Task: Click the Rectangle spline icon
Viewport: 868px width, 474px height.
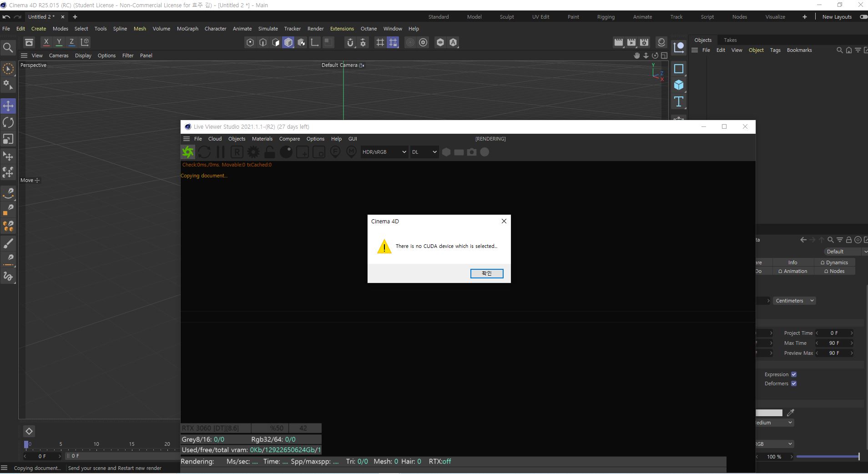Action: pos(679,69)
